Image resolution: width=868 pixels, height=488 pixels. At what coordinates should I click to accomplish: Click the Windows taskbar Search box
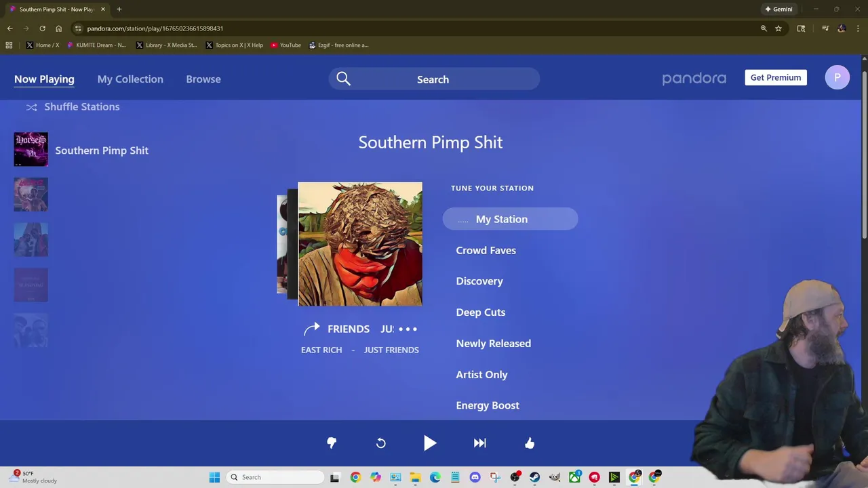tap(275, 477)
